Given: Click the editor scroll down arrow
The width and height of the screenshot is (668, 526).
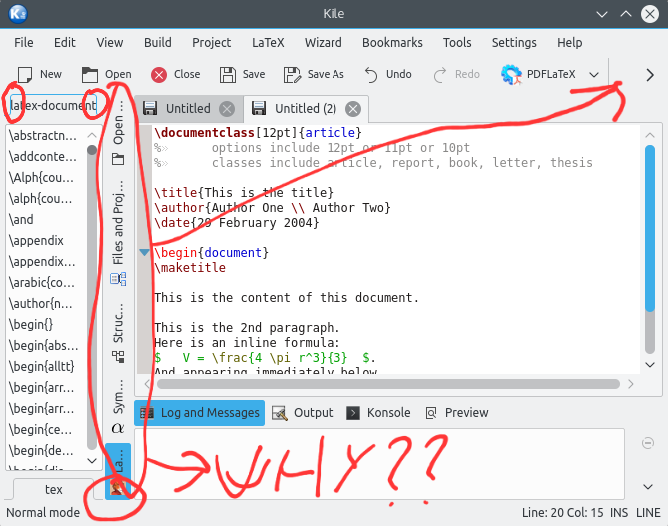Looking at the screenshot, I should 650,365.
